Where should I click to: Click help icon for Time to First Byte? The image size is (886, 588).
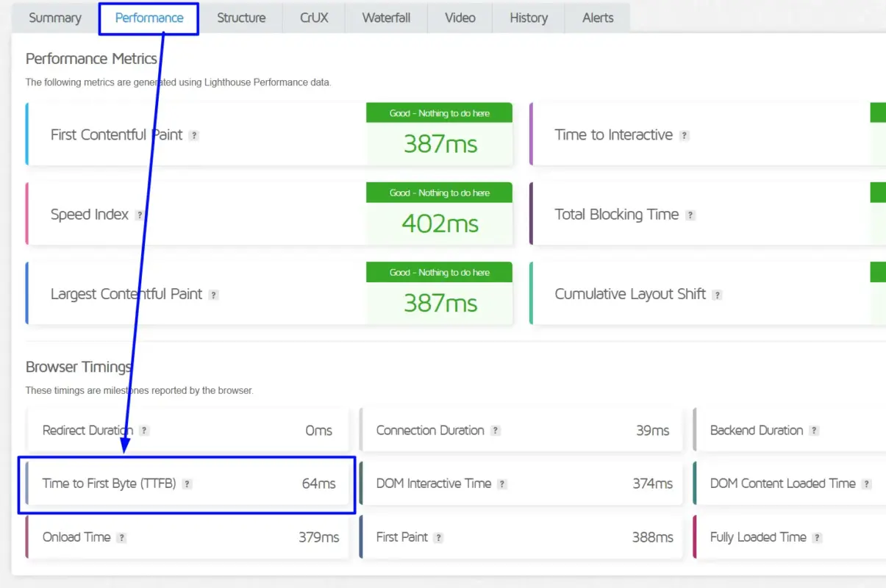[187, 484]
